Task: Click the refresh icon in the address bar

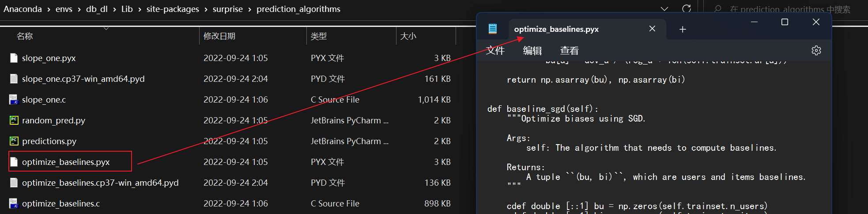Action: point(686,8)
